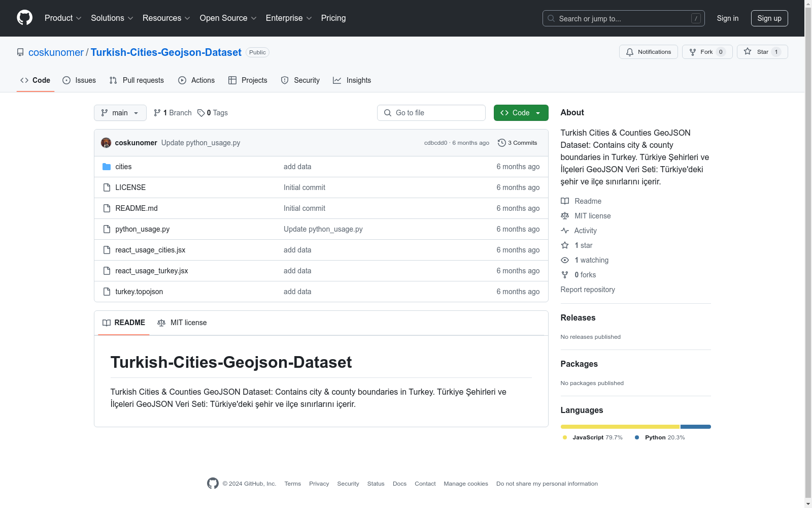Image resolution: width=812 pixels, height=508 pixels.
Task: Click the eye icon beside watching
Action: tap(565, 260)
